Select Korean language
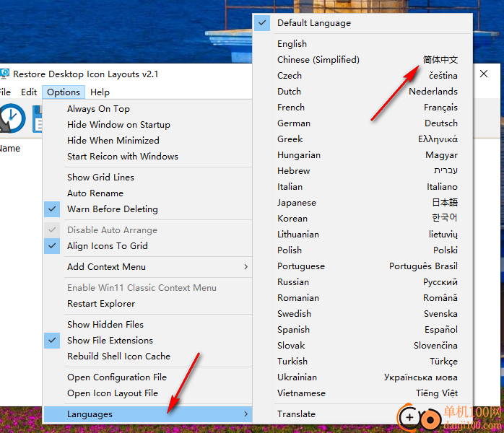The height and width of the screenshot is (433, 504). pos(362,219)
